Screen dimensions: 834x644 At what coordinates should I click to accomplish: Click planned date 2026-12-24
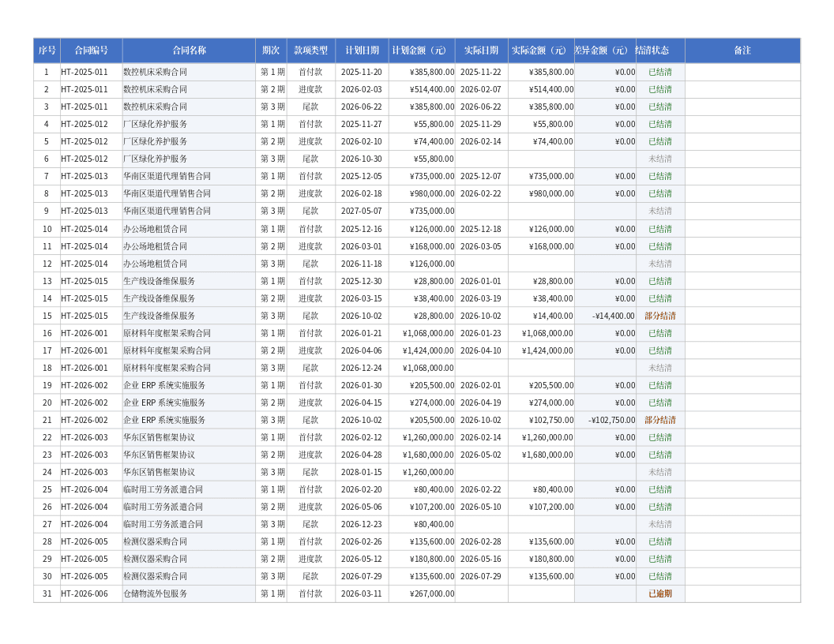click(362, 368)
